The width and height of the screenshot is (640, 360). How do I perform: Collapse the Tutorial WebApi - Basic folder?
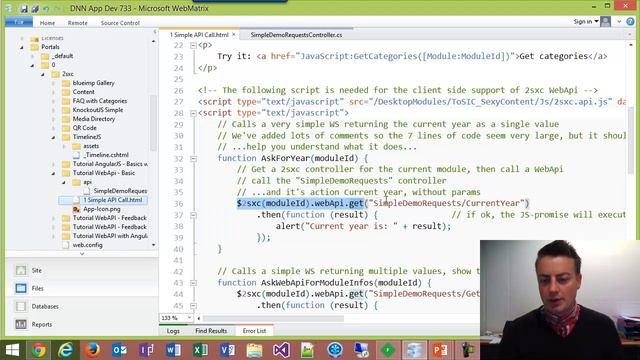tap(53, 173)
